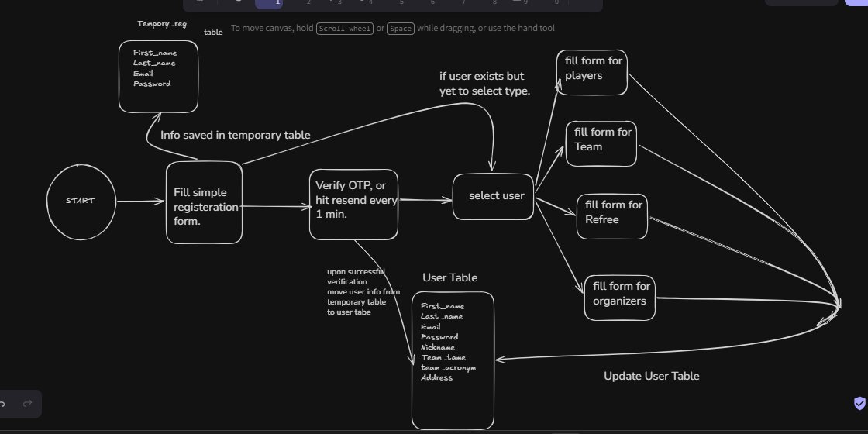
Task: Click the small 'table' label
Action: click(x=213, y=33)
